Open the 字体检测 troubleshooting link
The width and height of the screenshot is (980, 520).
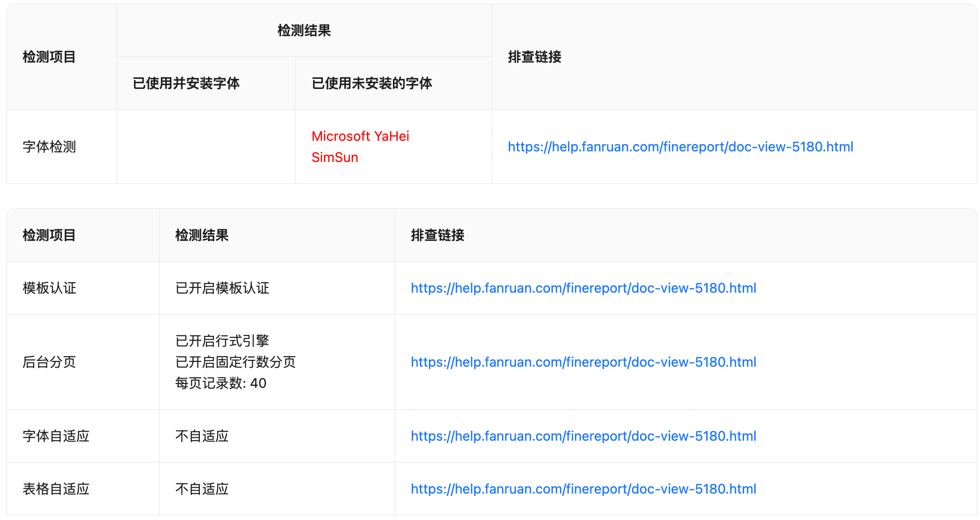tap(680, 147)
